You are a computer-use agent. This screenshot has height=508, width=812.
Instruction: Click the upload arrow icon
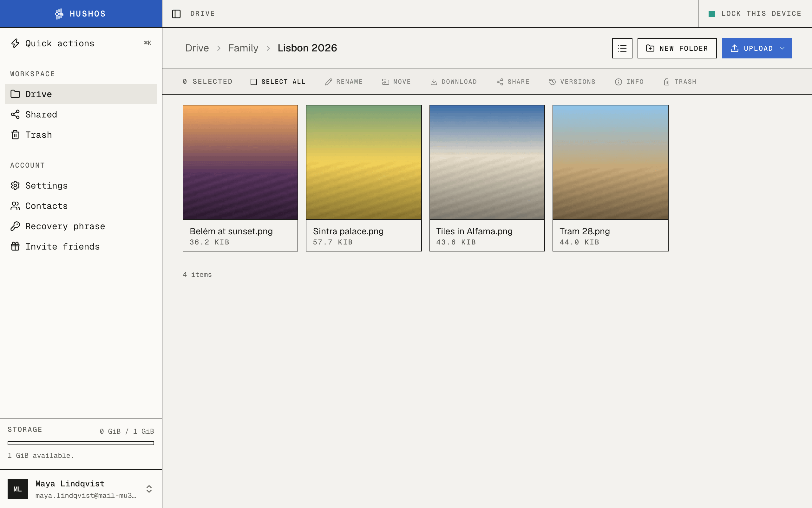click(735, 48)
